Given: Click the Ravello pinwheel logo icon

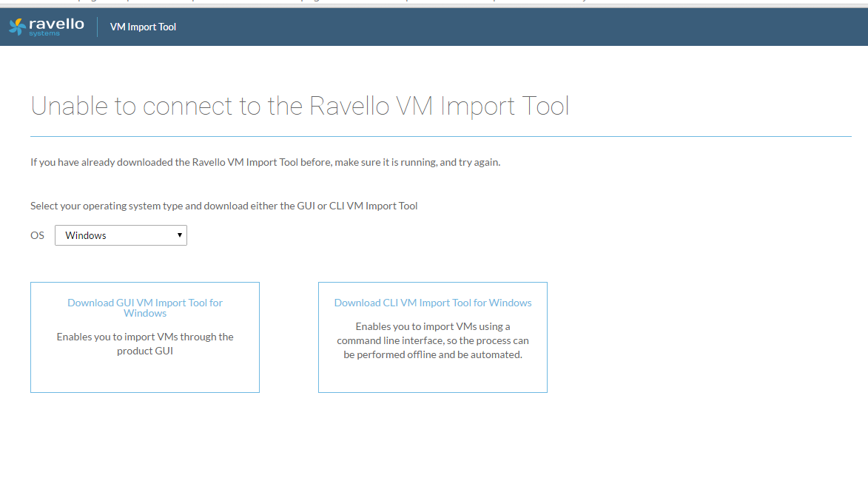Looking at the screenshot, I should click(17, 27).
